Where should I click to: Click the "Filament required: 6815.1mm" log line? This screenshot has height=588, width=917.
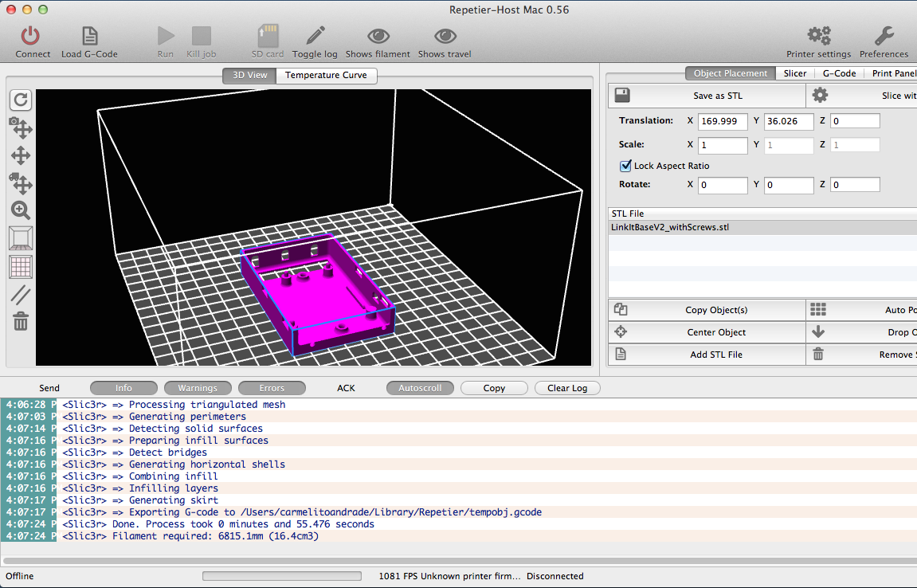[459, 536]
